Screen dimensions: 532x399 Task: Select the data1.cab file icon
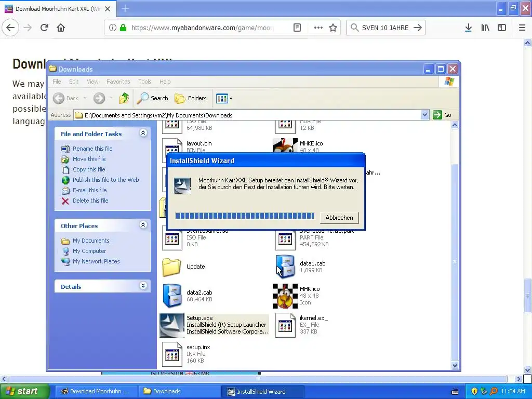click(285, 267)
